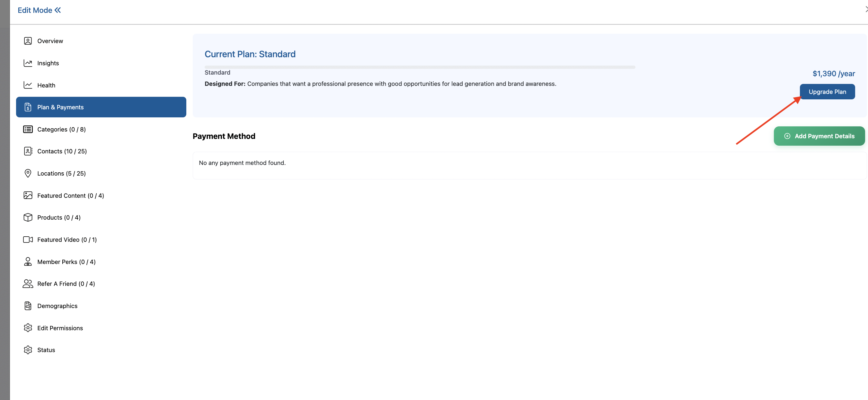Click the Member Perks person icon

click(28, 262)
